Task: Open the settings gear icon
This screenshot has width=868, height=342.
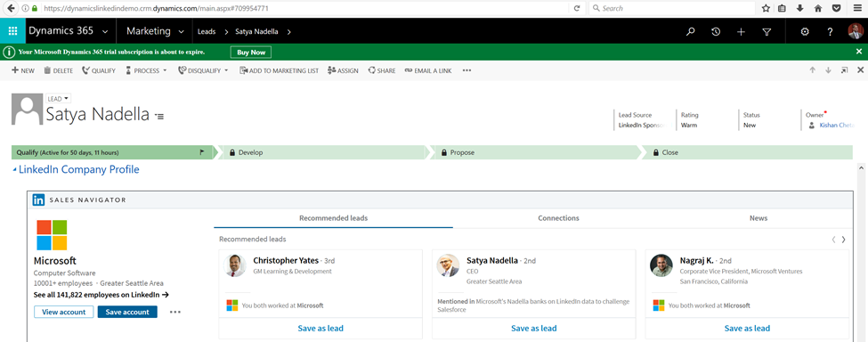Action: click(805, 31)
